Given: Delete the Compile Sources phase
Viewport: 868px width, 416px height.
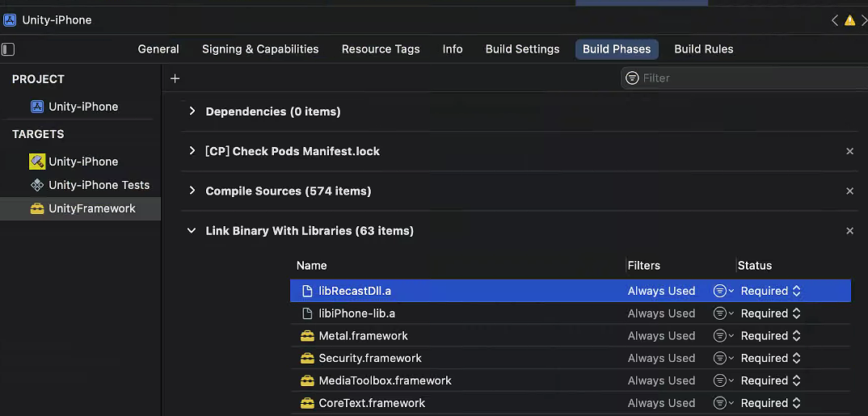Looking at the screenshot, I should (x=849, y=191).
